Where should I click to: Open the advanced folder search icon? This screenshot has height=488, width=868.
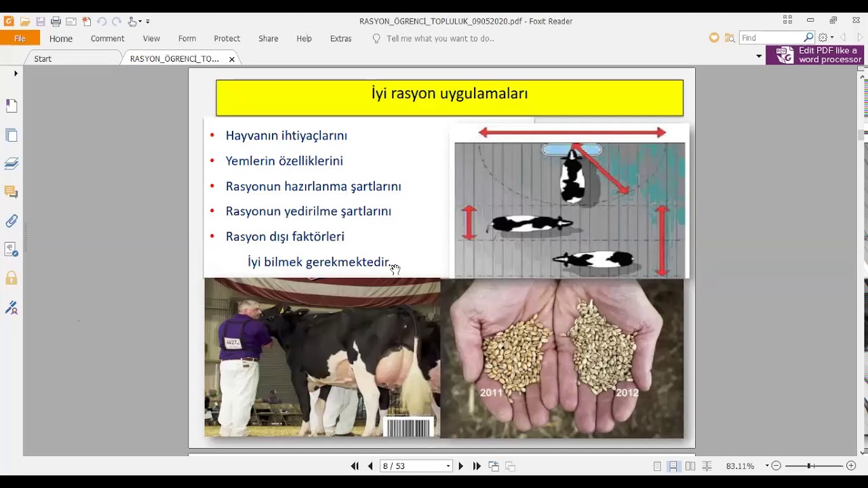point(730,38)
